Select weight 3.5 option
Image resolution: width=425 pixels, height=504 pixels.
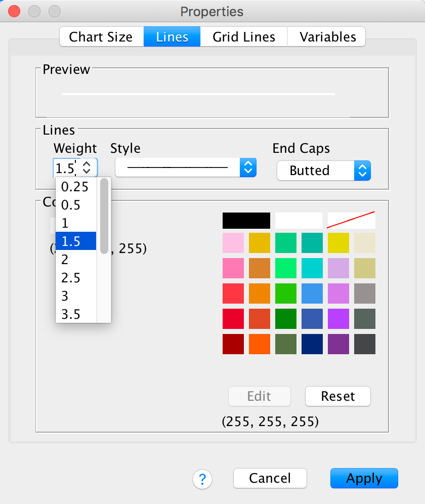click(x=71, y=314)
